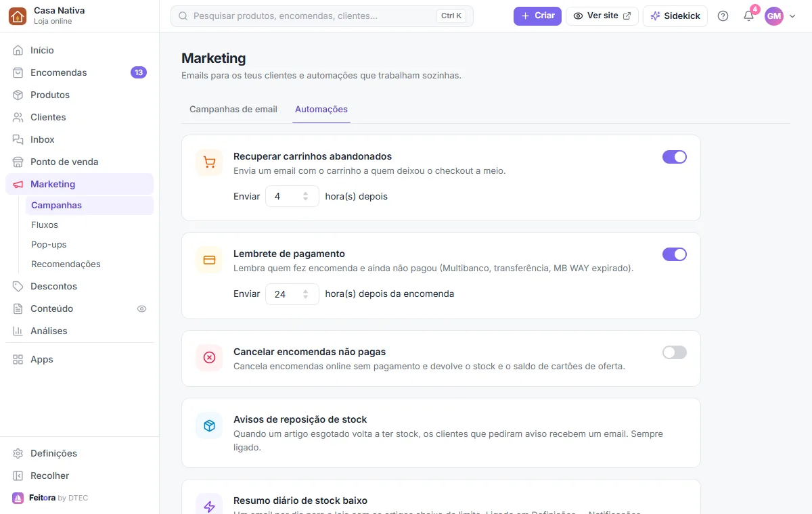Click the Conteúdo document icon
This screenshot has width=812, height=514.
pyautogui.click(x=18, y=308)
